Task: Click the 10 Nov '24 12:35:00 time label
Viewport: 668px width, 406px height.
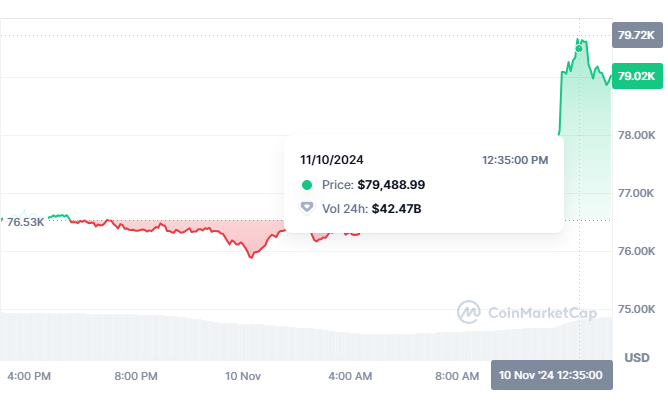Action: tap(552, 376)
